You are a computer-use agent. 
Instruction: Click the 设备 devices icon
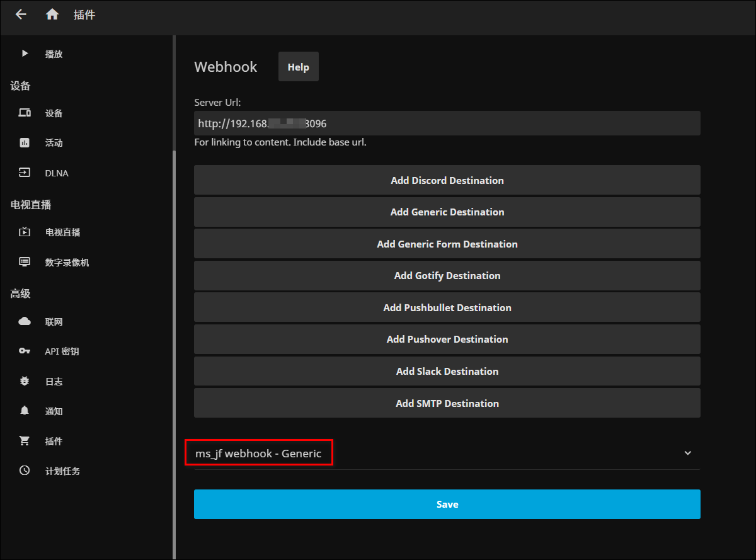(x=25, y=113)
